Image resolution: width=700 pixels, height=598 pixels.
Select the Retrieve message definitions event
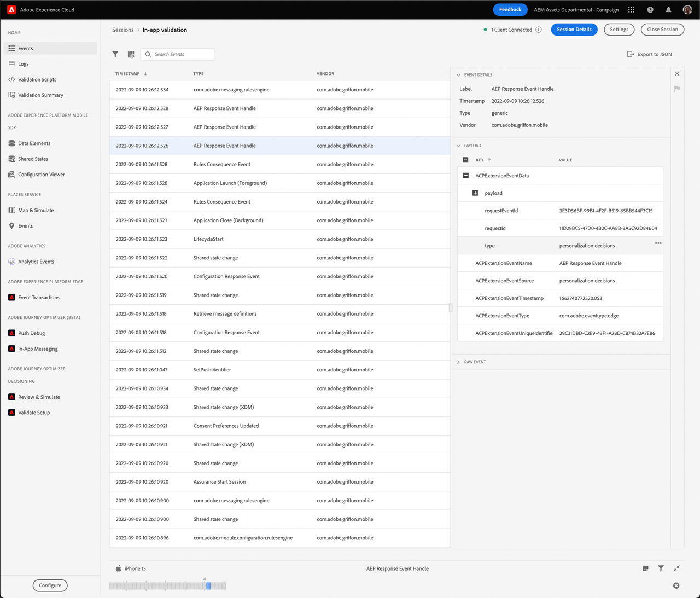(x=280, y=314)
